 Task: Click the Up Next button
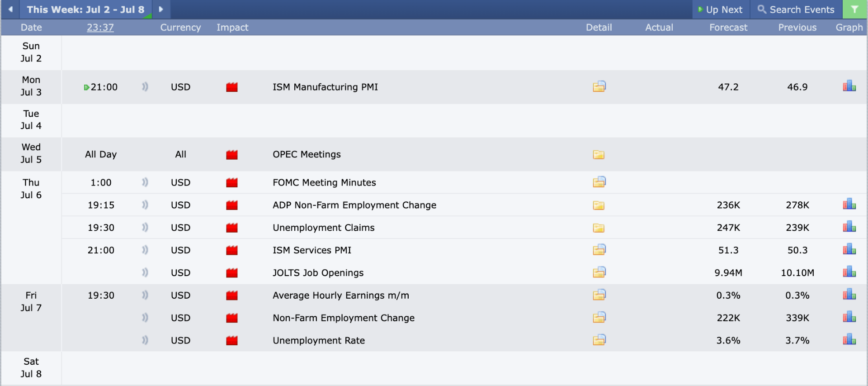tap(721, 10)
